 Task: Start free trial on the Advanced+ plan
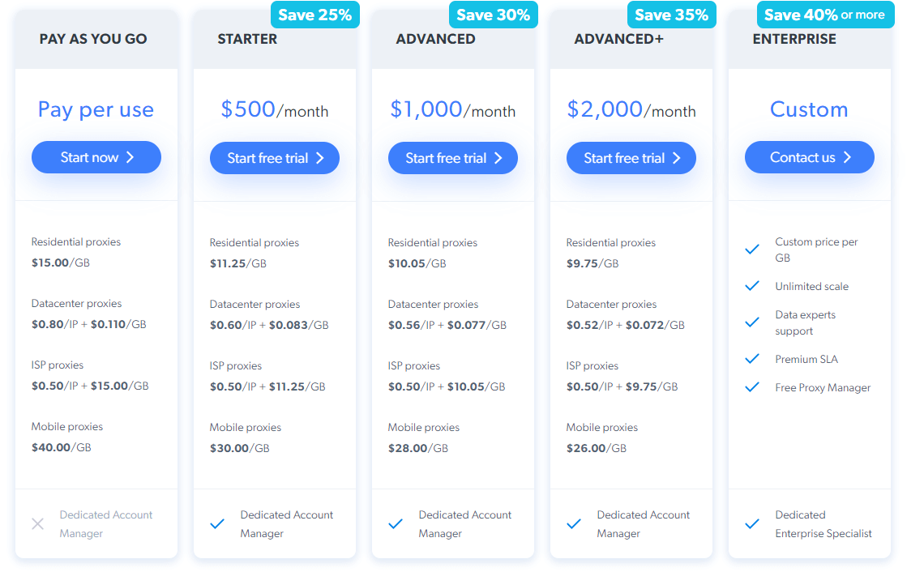point(631,157)
